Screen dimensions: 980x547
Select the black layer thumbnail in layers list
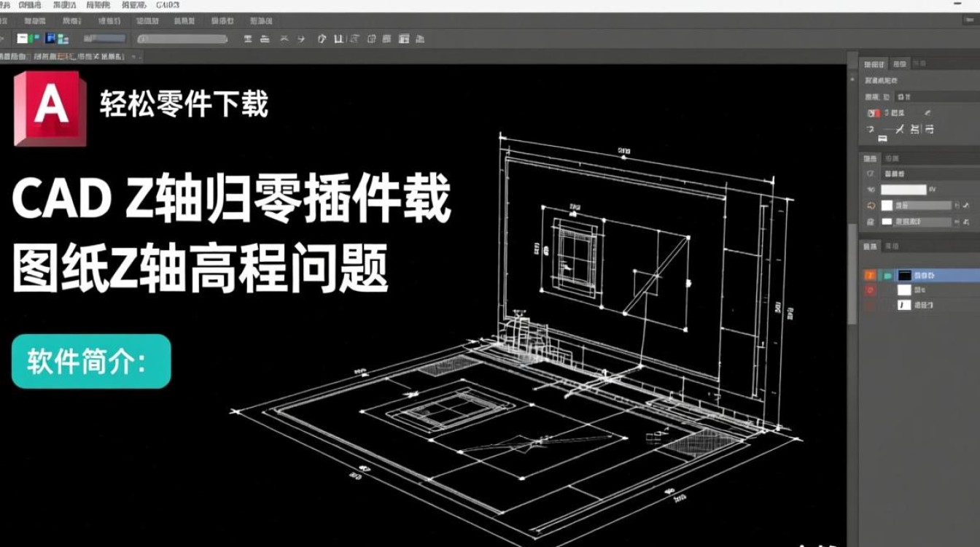pyautogui.click(x=905, y=275)
